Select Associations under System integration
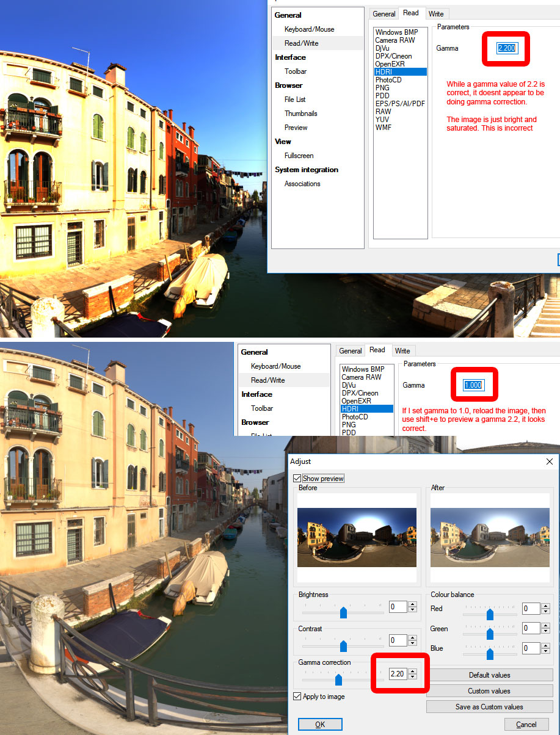 [x=302, y=184]
